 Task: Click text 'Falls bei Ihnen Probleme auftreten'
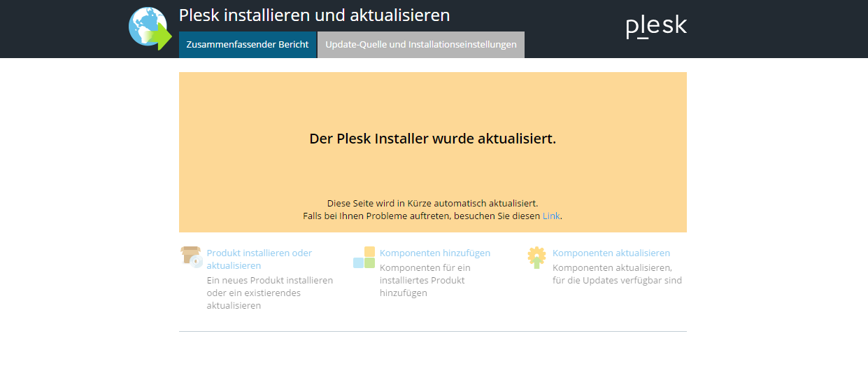coord(376,216)
